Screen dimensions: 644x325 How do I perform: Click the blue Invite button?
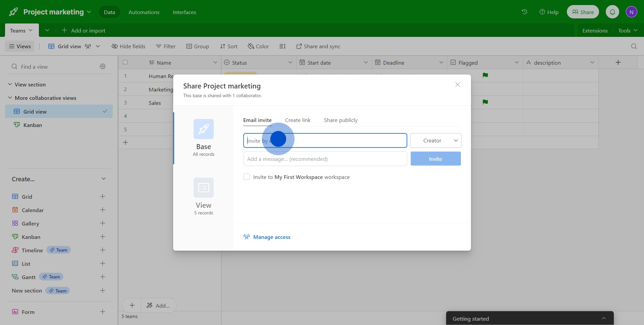tap(435, 159)
